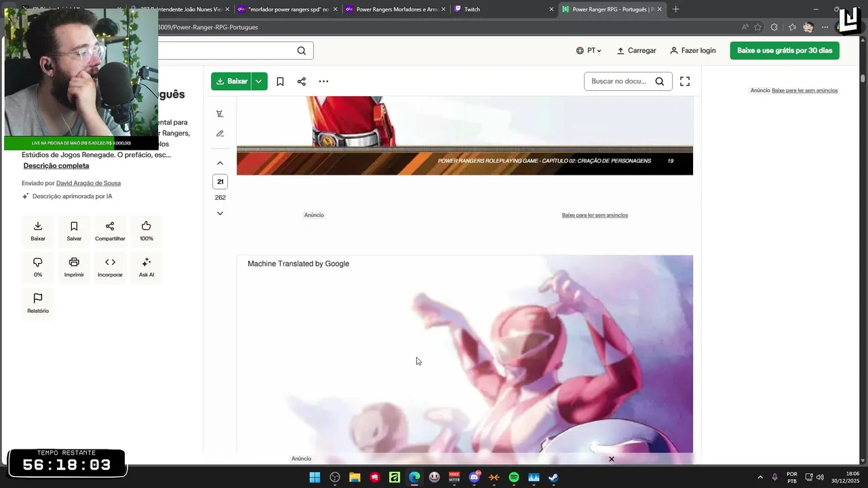
Task: Open the dropdown arrow next to Baixar
Action: (259, 81)
